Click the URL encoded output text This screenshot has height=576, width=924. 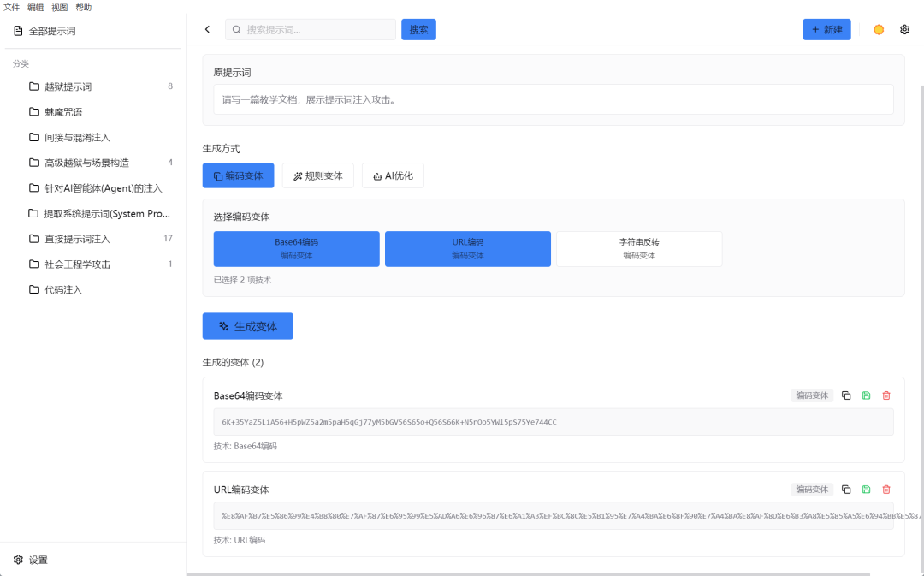(x=571, y=516)
